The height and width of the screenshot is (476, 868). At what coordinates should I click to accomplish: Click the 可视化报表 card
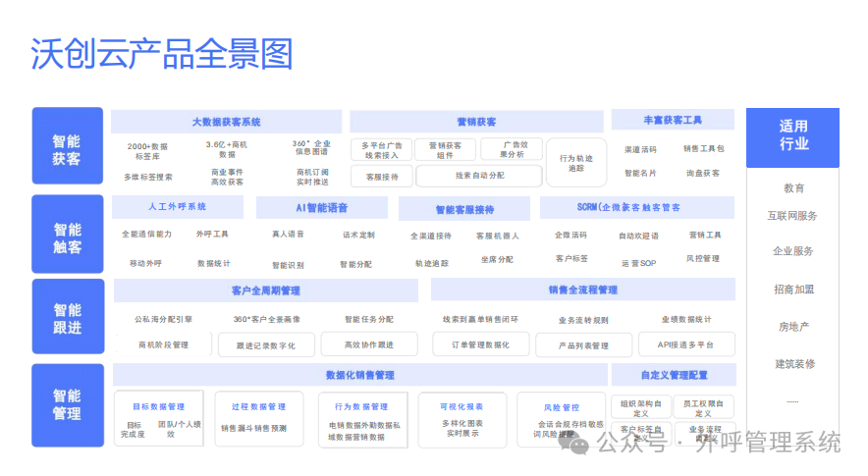[x=462, y=419]
